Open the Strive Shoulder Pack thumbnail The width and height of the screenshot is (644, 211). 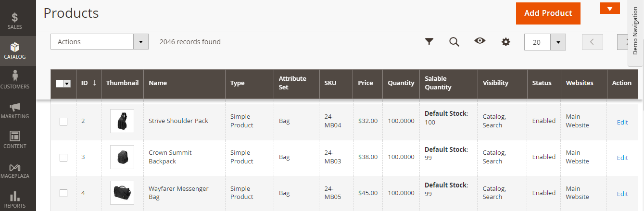click(x=122, y=121)
